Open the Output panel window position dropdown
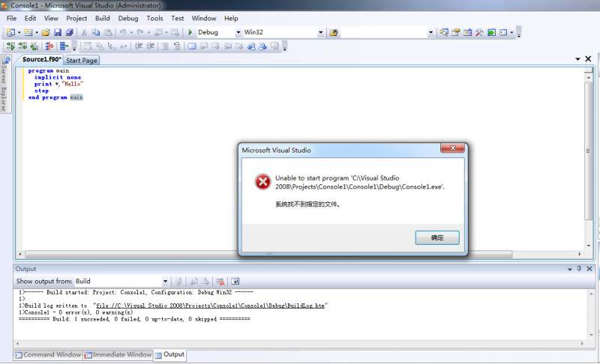Screen dimensions: 600x364 point(570,270)
